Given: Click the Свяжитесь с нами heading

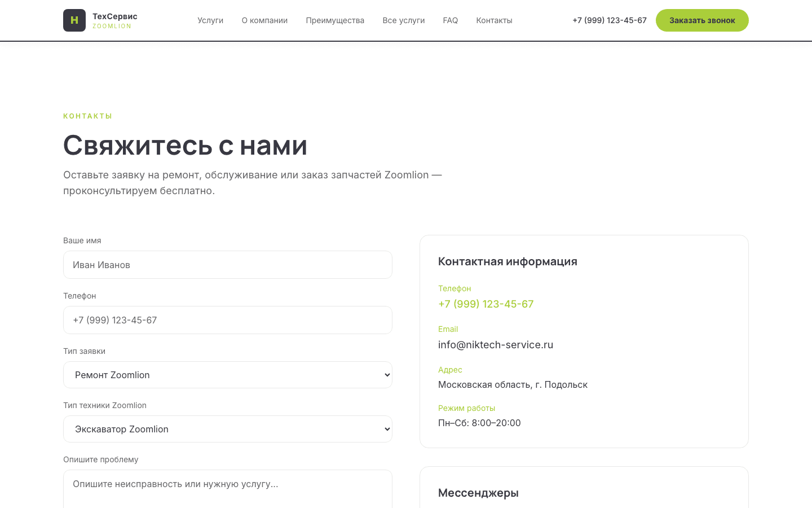Looking at the screenshot, I should pos(186,145).
